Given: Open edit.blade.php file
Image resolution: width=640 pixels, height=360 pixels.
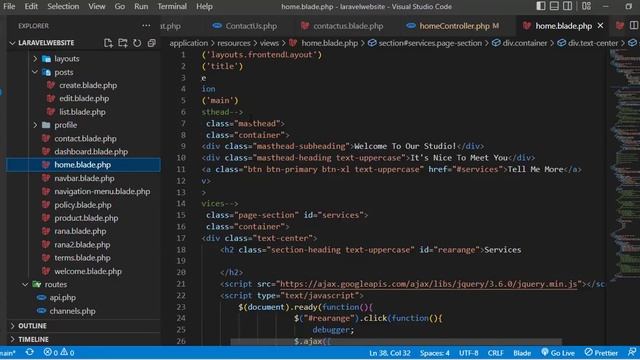Looking at the screenshot, I should point(84,98).
